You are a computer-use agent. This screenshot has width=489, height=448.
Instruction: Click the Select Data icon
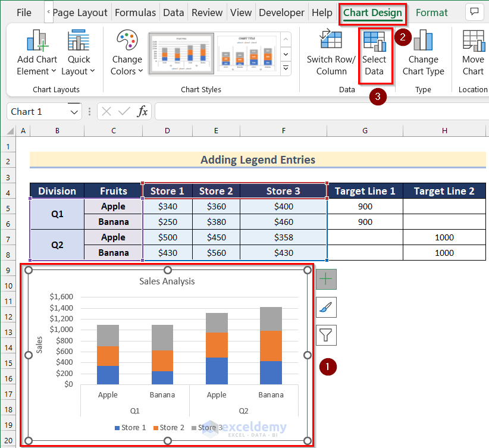pos(375,41)
